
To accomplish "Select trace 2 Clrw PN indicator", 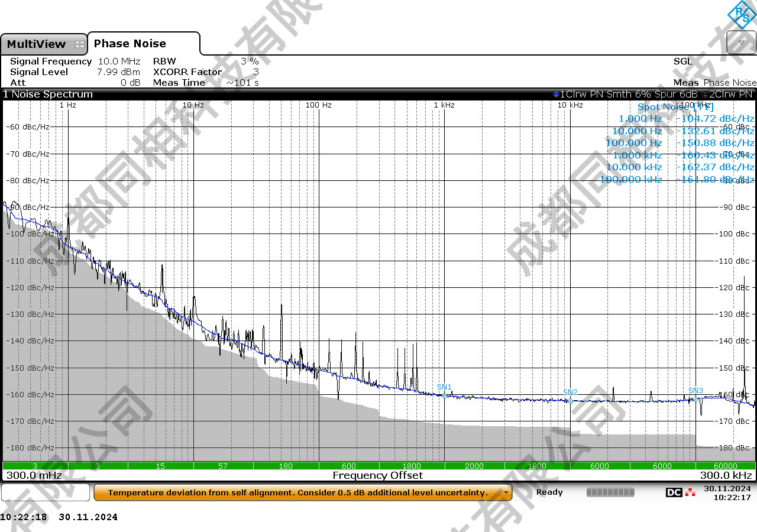I will pos(705,95).
